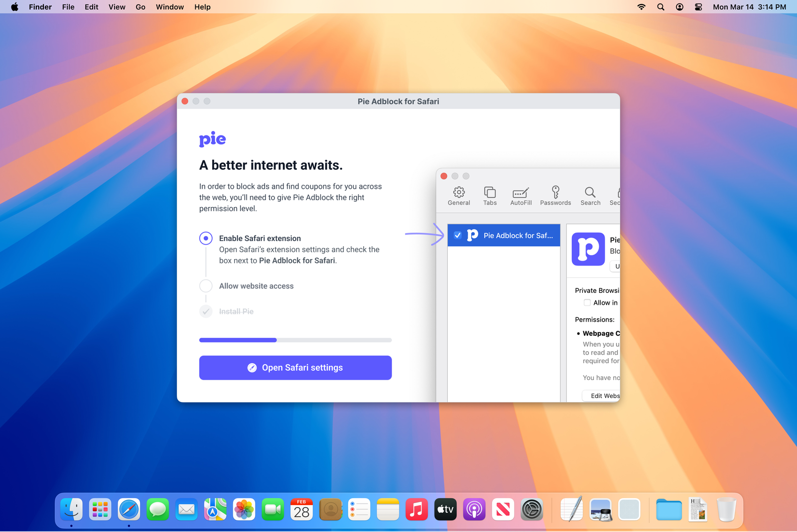Viewport: 797px width, 532px height.
Task: Click the large purple P extension icon
Action: click(588, 250)
